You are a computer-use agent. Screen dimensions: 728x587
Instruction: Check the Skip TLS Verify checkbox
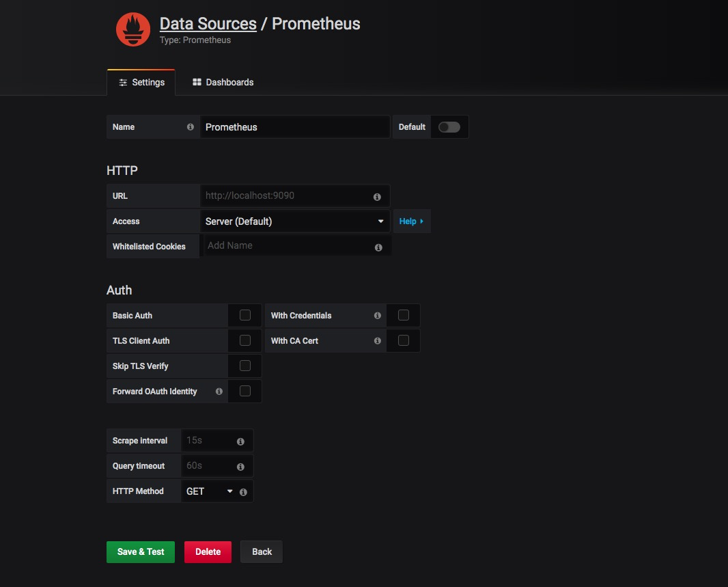click(245, 366)
